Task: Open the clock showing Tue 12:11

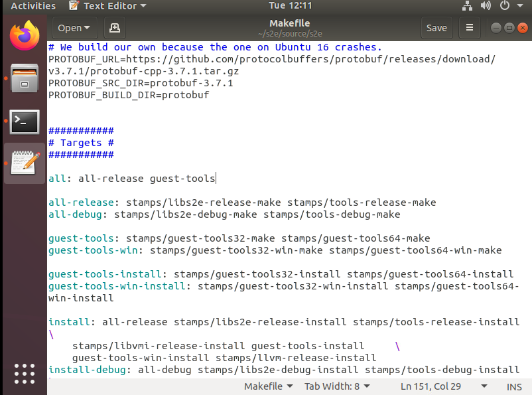Action: (x=290, y=5)
